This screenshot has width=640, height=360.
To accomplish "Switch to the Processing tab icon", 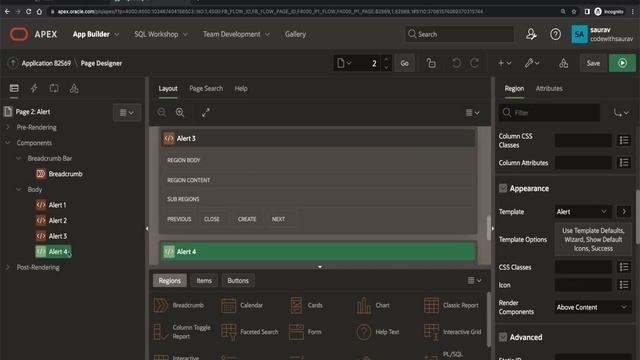I will coord(54,89).
